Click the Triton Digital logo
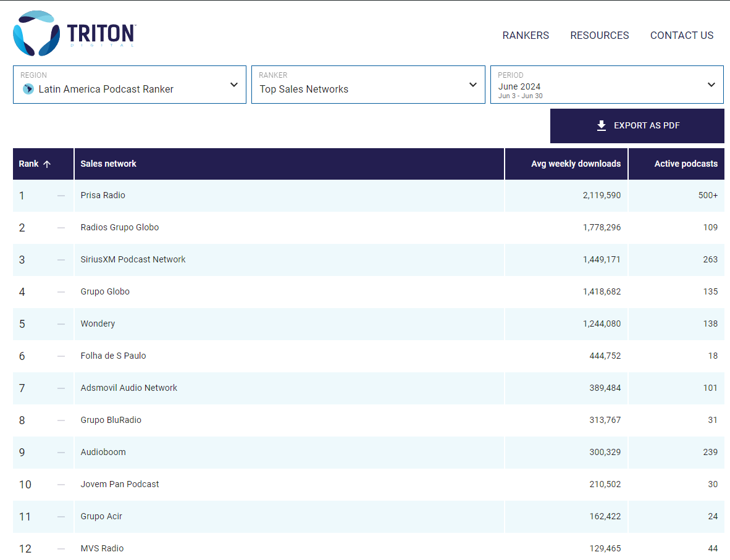730x560 pixels. [75, 33]
